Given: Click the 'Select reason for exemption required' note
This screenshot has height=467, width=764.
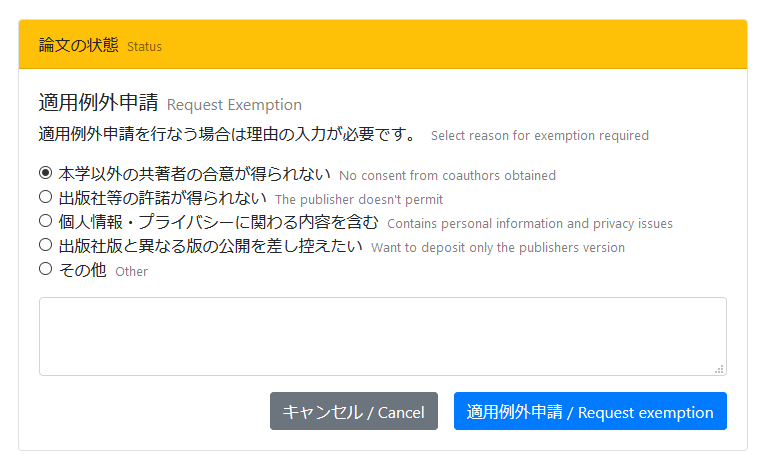Looking at the screenshot, I should coord(539,135).
